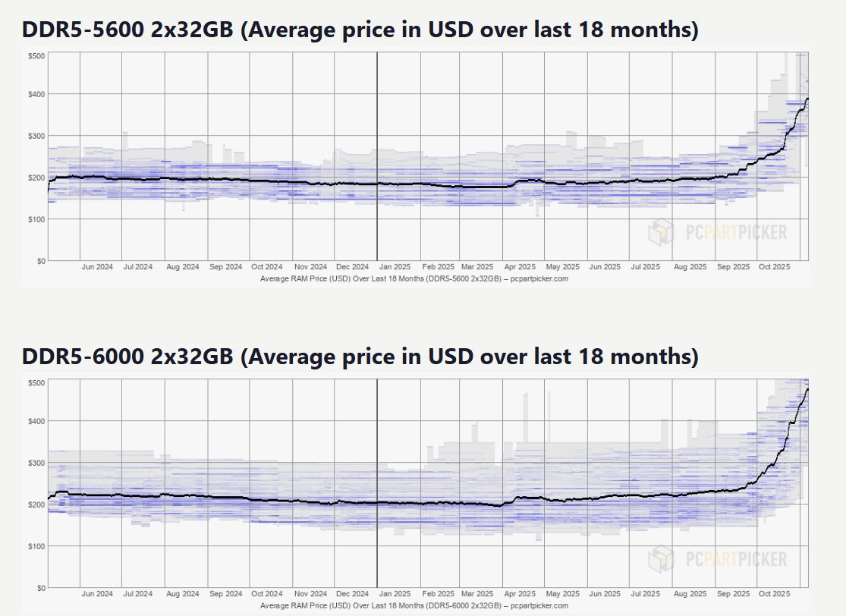Click $300 axis label on DDR5-6000 chart

tap(36, 463)
